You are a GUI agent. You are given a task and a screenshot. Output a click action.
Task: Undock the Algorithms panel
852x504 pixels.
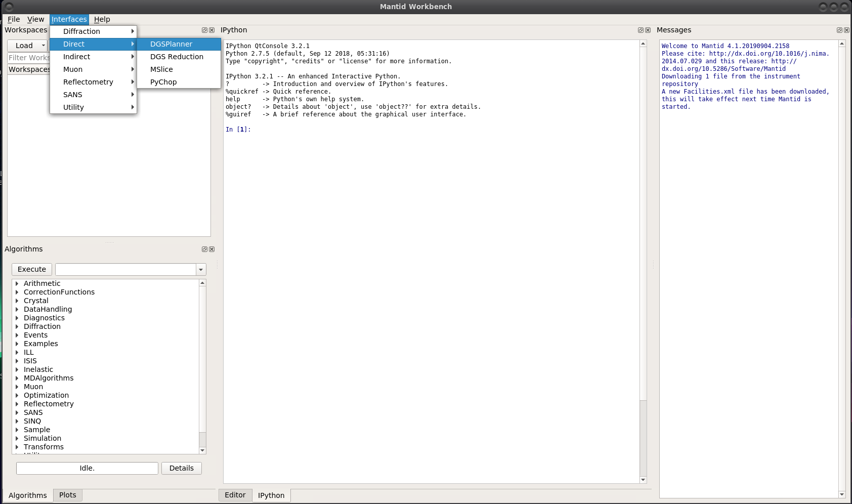204,249
